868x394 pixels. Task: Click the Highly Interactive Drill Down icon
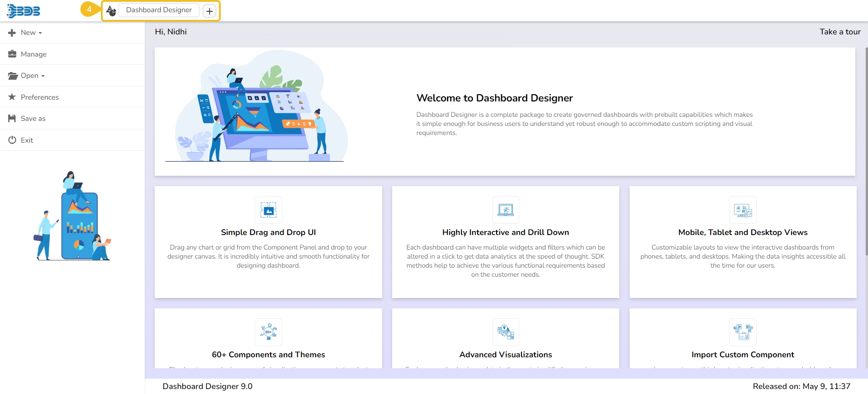point(505,210)
